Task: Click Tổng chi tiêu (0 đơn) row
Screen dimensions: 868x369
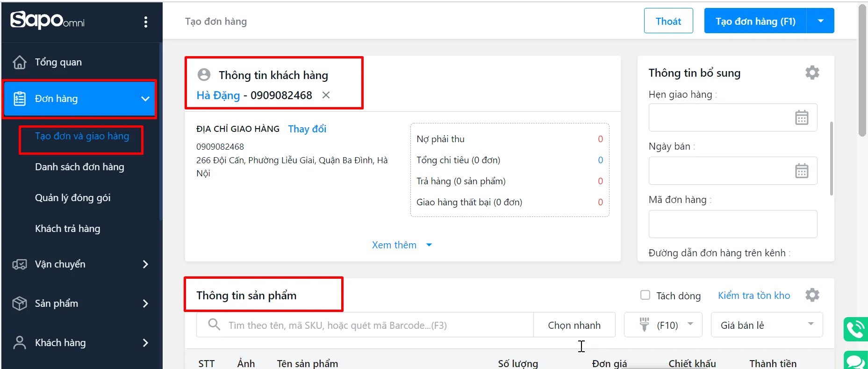Action: (509, 160)
